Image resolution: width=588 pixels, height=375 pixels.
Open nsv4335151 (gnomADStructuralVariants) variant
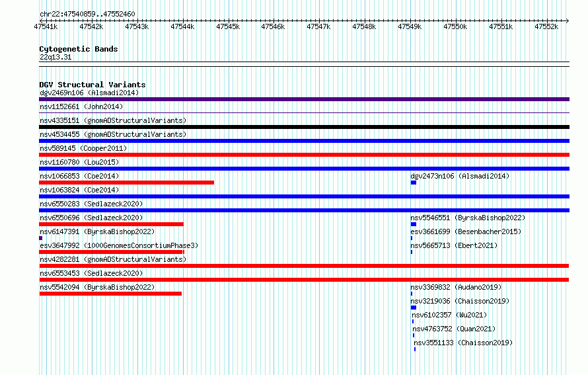pyautogui.click(x=113, y=120)
